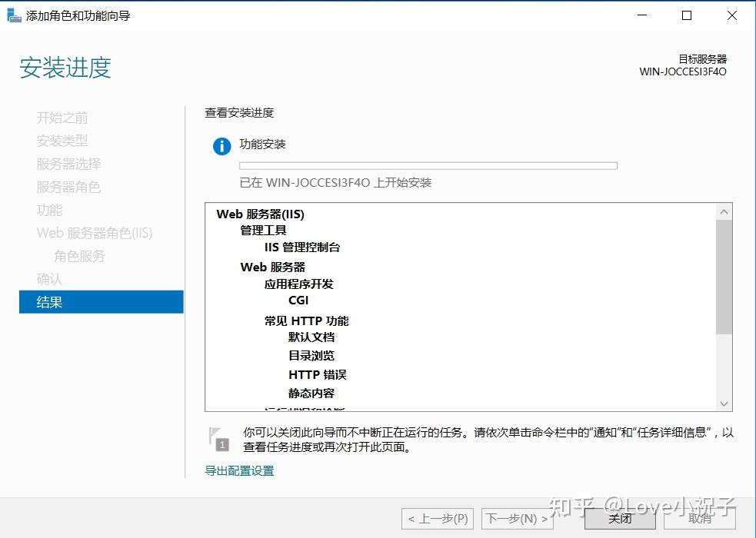Viewport: 756px width, 538px height.
Task: Select 确认 step in sidebar
Action: tap(50, 279)
